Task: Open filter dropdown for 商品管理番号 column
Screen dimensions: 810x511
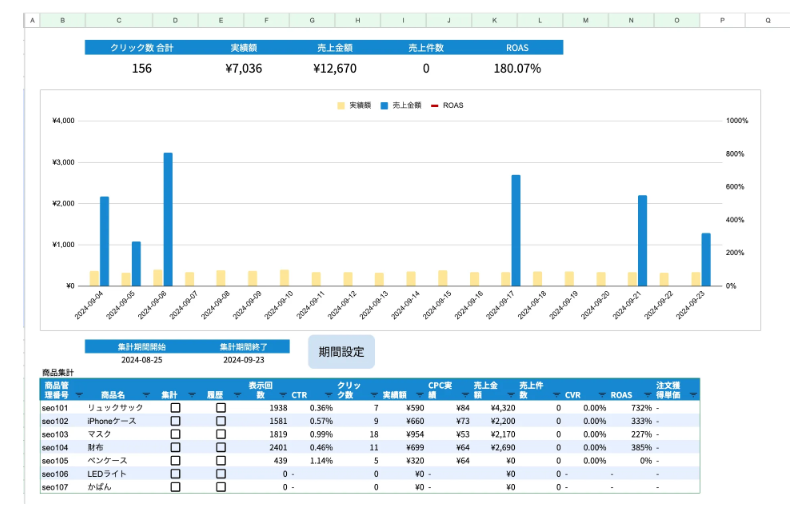Action: pyautogui.click(x=79, y=395)
